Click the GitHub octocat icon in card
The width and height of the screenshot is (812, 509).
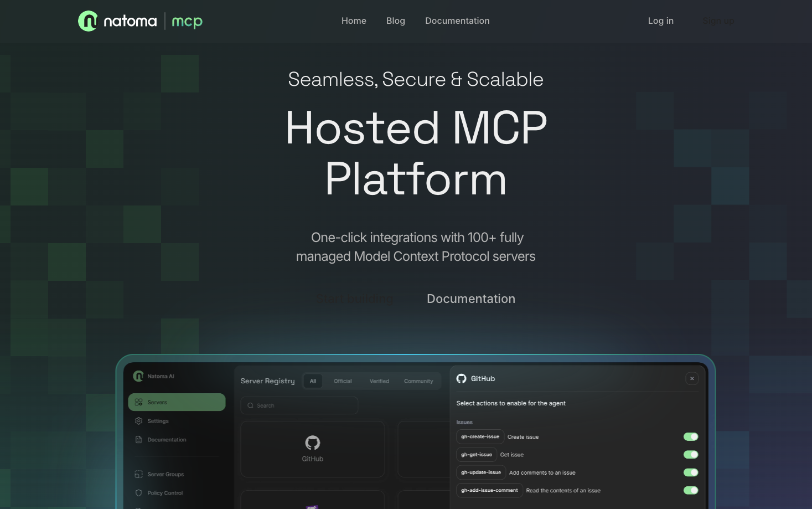click(312, 443)
